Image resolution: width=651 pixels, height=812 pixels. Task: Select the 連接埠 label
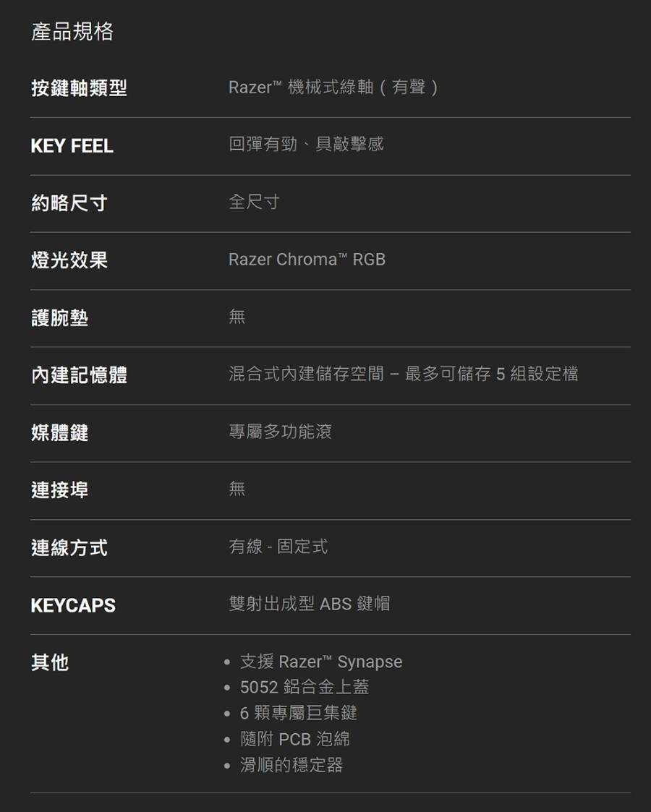[59, 490]
